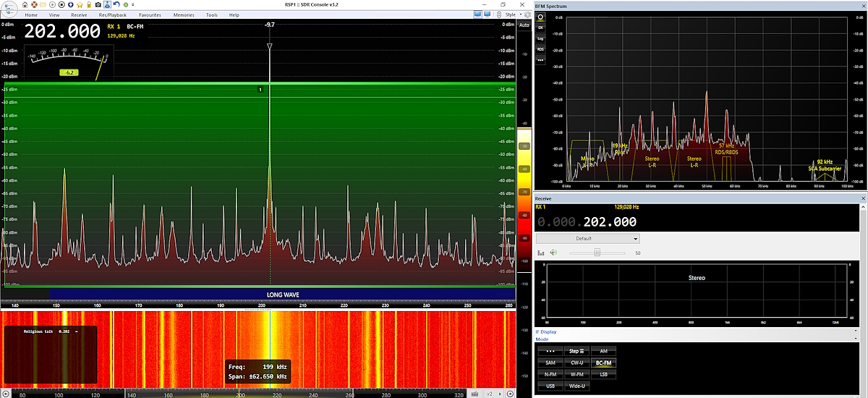Click the padlock lock icon

point(88,4)
